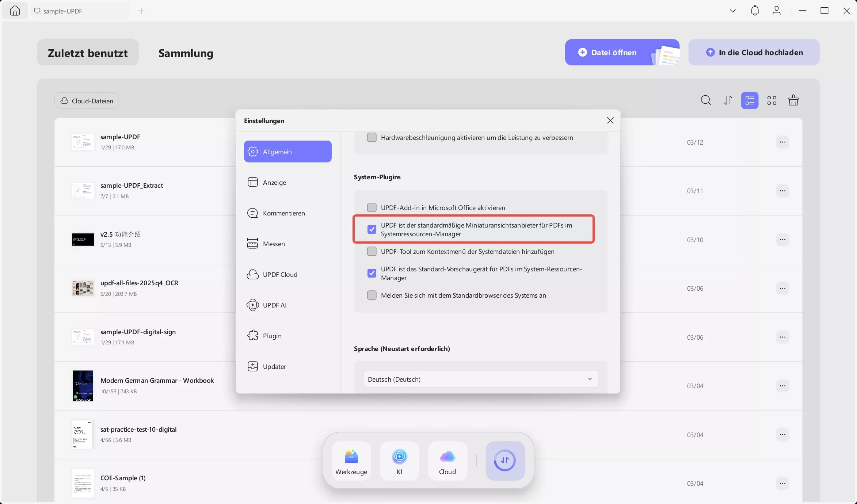Viewport: 857px width, 504px height.
Task: Click the sort order arrows icon
Action: coord(728,100)
